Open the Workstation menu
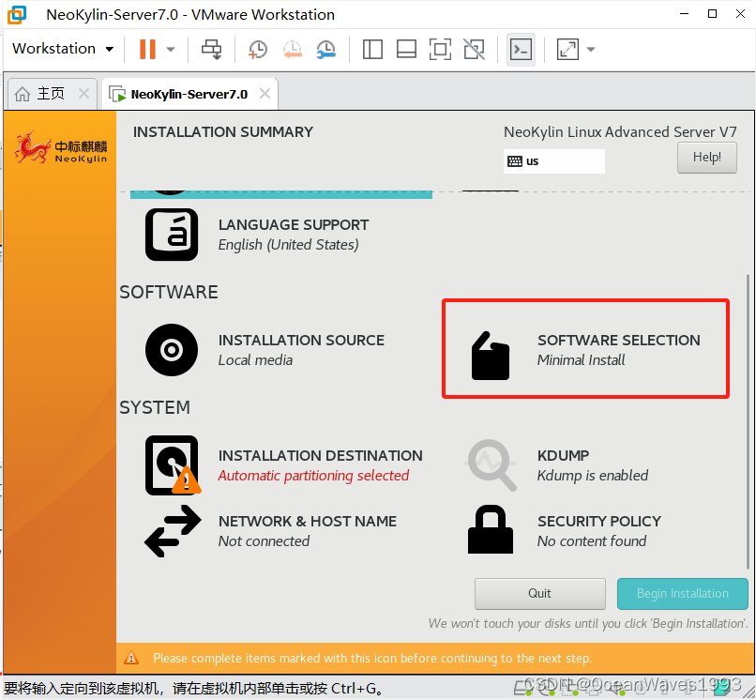Image resolution: width=756 pixels, height=700 pixels. [x=63, y=49]
